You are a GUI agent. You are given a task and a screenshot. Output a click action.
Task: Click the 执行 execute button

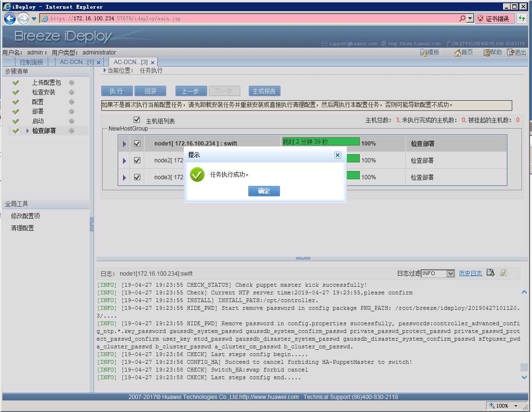[x=116, y=91]
